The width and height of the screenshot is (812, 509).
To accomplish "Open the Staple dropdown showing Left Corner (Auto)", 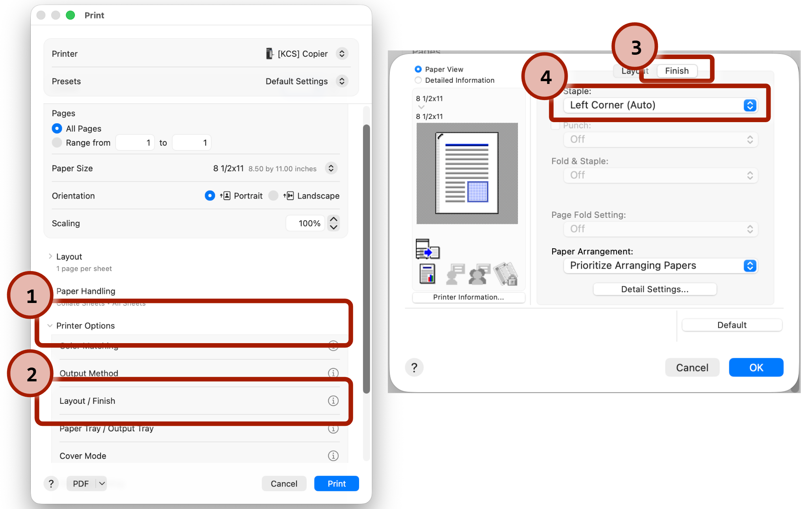I will click(660, 105).
